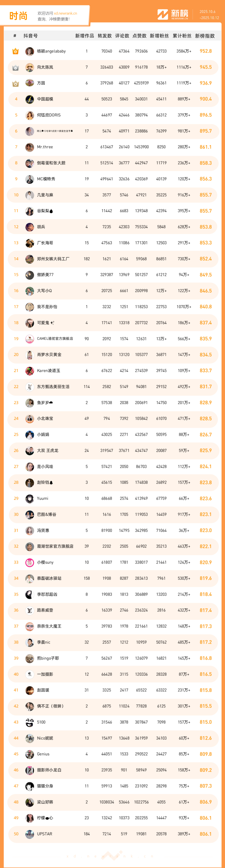
Task: Open 杨颖angelababy's profile picture
Action: coord(30,51)
